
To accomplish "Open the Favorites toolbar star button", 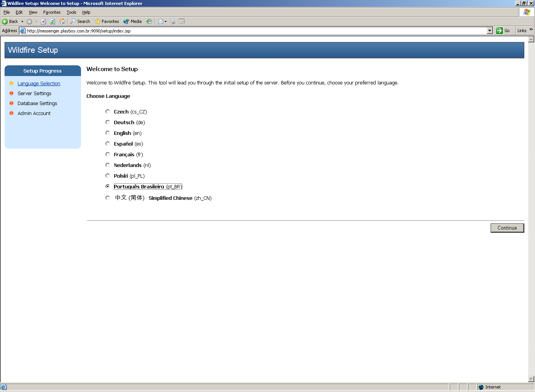I will pyautogui.click(x=107, y=21).
